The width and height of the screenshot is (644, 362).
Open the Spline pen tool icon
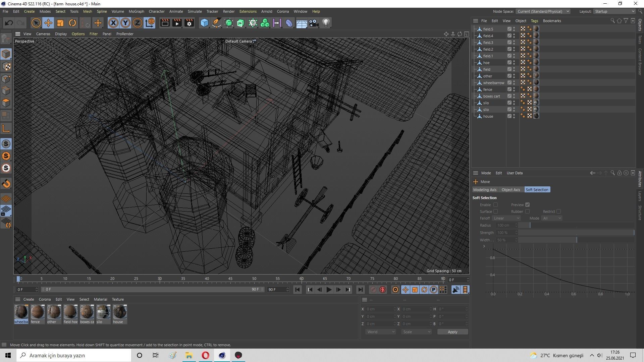[217, 23]
